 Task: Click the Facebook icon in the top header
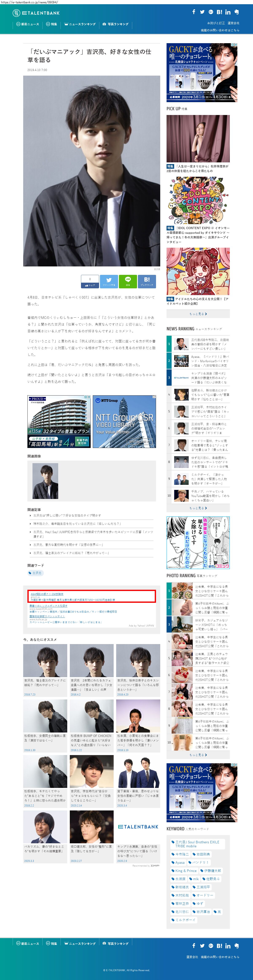click(x=194, y=12)
